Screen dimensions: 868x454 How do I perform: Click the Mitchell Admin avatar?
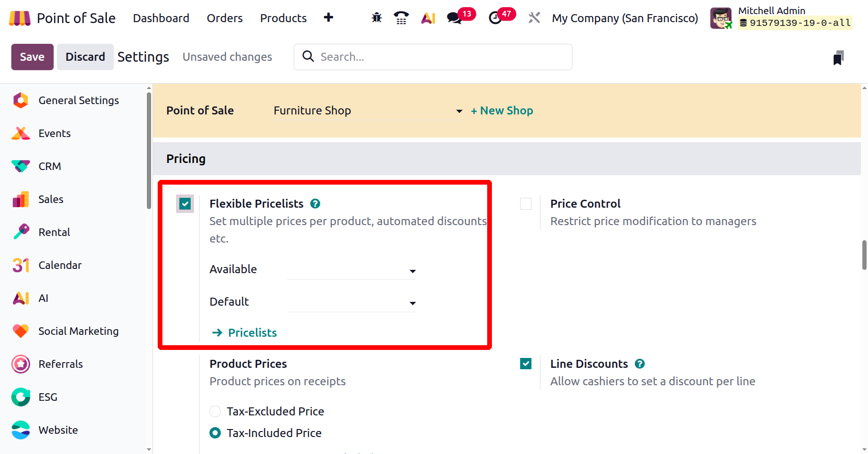tap(721, 18)
